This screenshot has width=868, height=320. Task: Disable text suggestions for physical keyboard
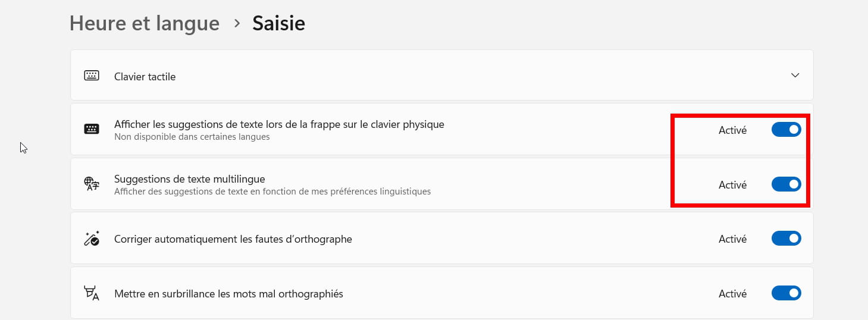786,130
